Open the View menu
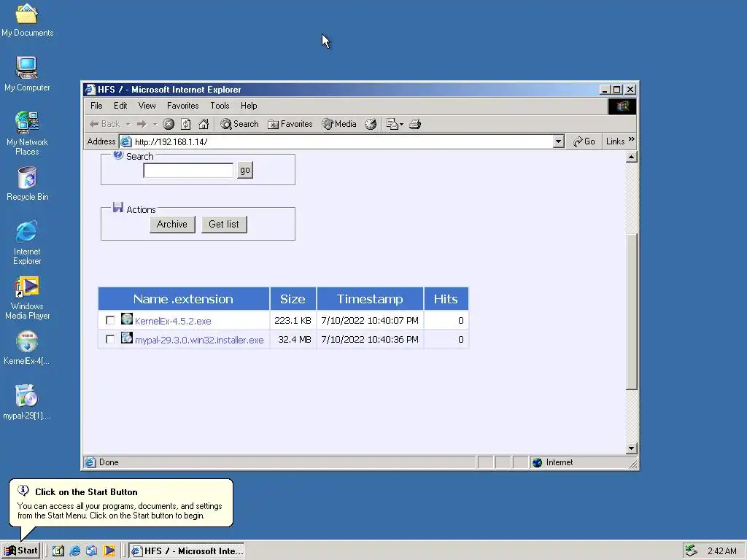 tap(147, 106)
